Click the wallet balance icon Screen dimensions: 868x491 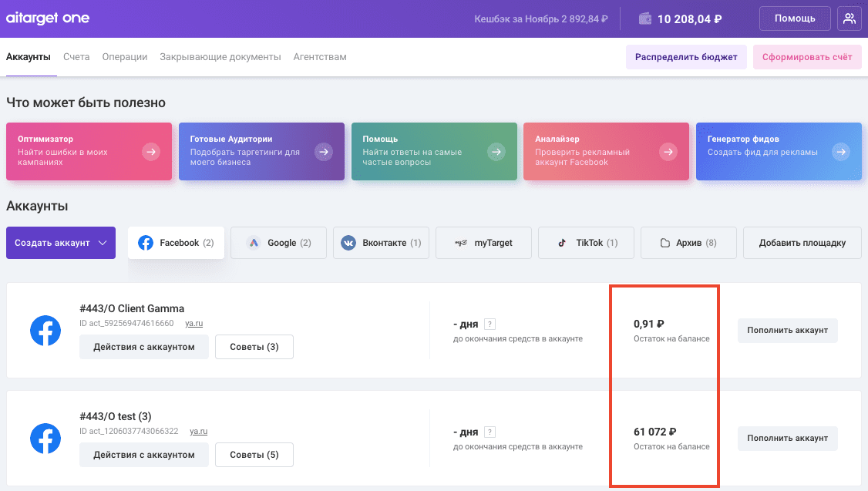click(645, 18)
